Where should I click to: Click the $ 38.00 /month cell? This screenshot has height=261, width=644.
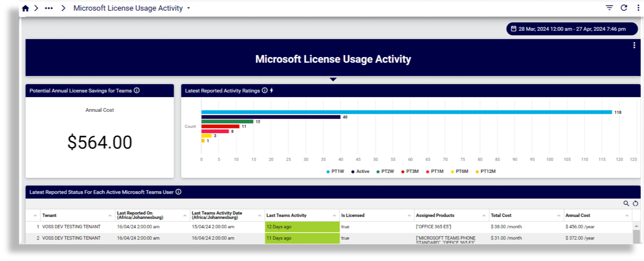[x=506, y=227]
